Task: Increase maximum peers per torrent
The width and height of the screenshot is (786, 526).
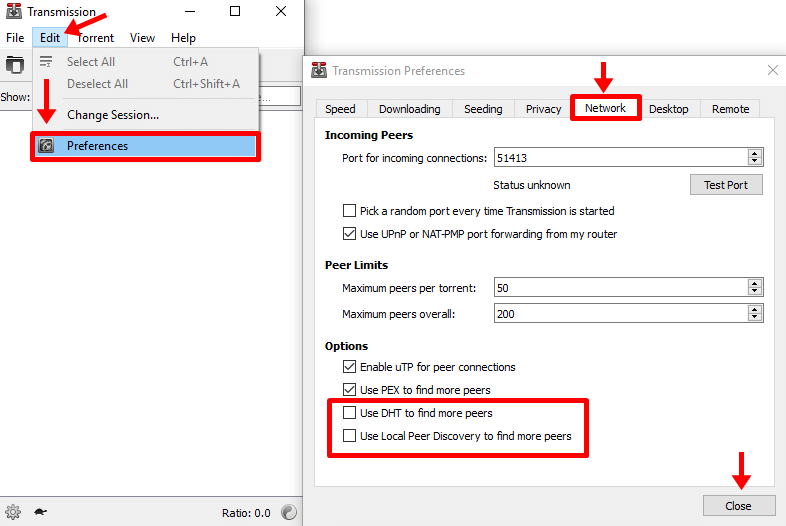Action: (754, 283)
